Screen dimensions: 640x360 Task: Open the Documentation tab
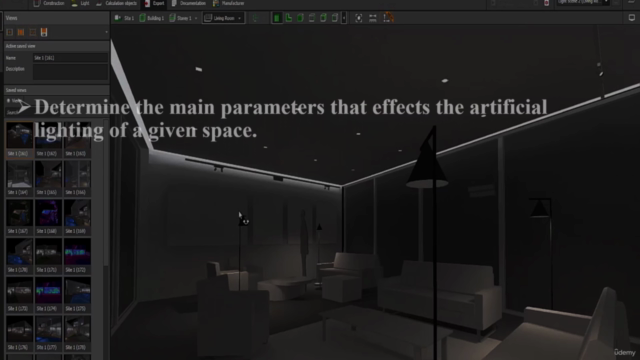(x=189, y=3)
